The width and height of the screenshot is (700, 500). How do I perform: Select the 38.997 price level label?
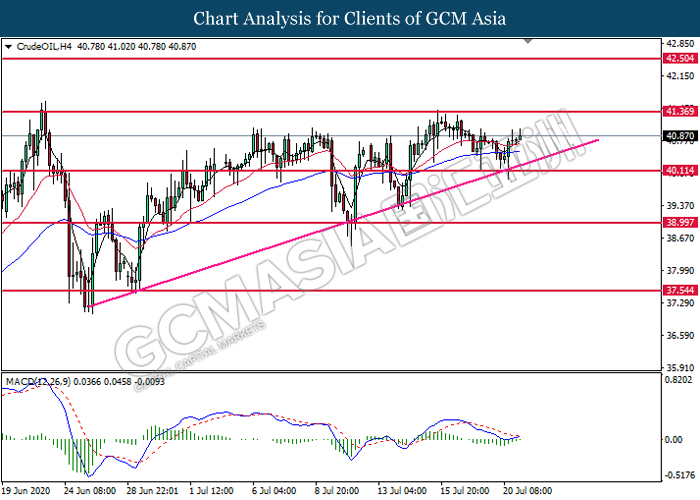pyautogui.click(x=680, y=222)
